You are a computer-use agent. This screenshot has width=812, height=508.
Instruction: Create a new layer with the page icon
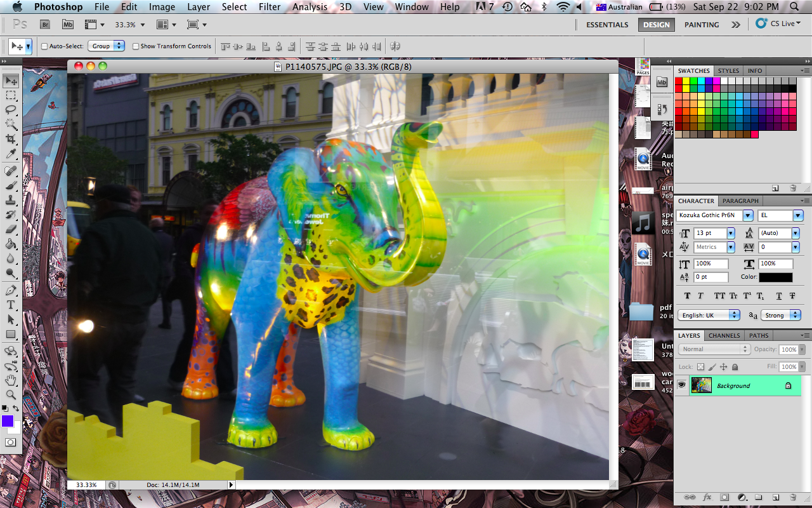[775, 497]
